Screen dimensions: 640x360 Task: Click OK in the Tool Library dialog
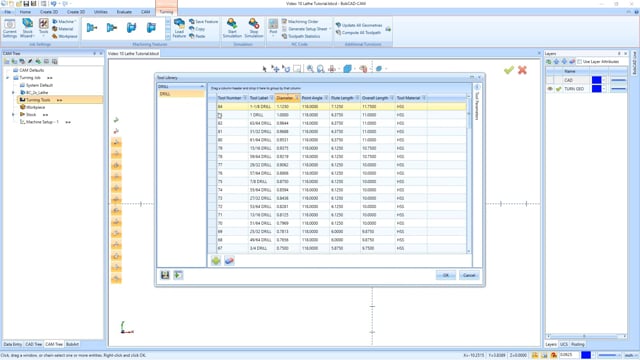(445, 276)
